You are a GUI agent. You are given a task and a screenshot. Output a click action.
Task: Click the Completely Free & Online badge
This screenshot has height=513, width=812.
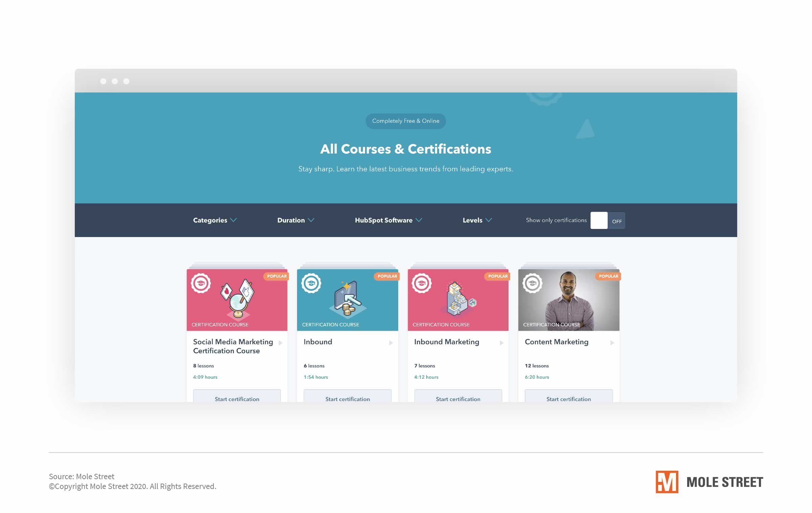click(405, 121)
